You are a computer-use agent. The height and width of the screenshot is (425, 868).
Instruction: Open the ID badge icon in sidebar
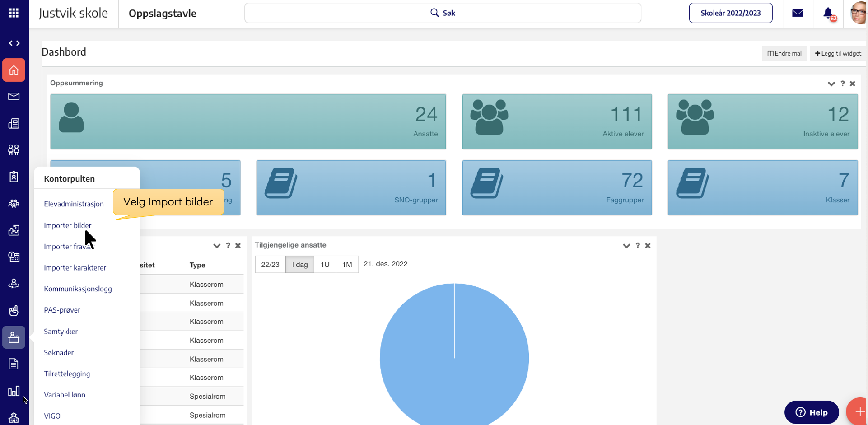point(14,177)
